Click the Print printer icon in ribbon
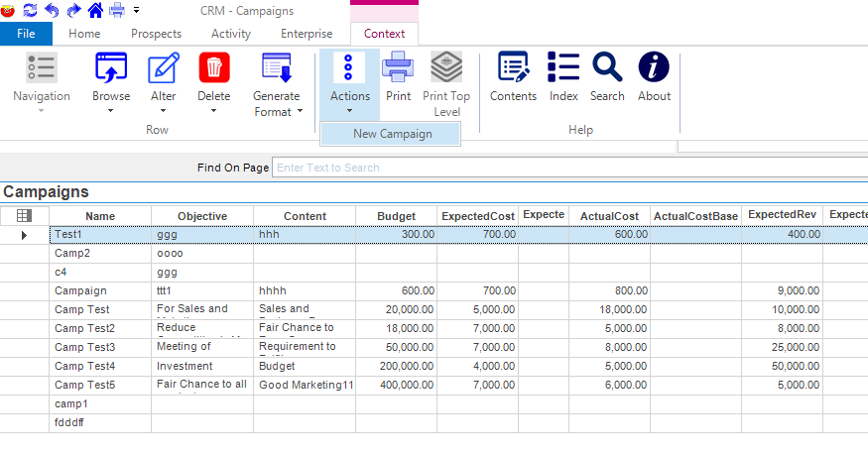This screenshot has height=455, width=868. 398,67
